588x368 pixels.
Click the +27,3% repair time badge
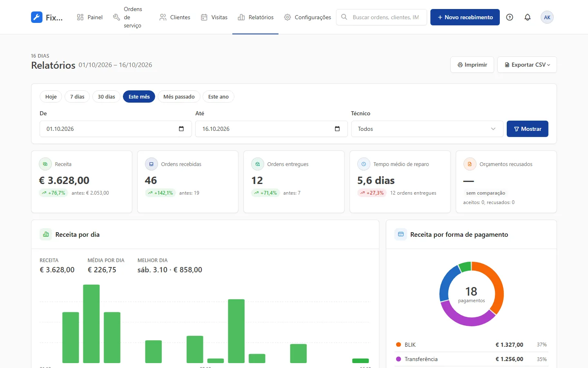(x=372, y=193)
